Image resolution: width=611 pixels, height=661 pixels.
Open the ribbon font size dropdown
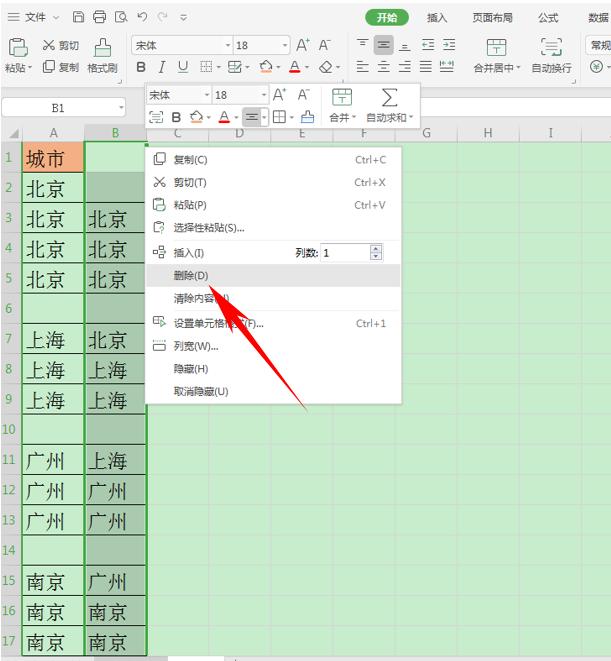(x=285, y=45)
